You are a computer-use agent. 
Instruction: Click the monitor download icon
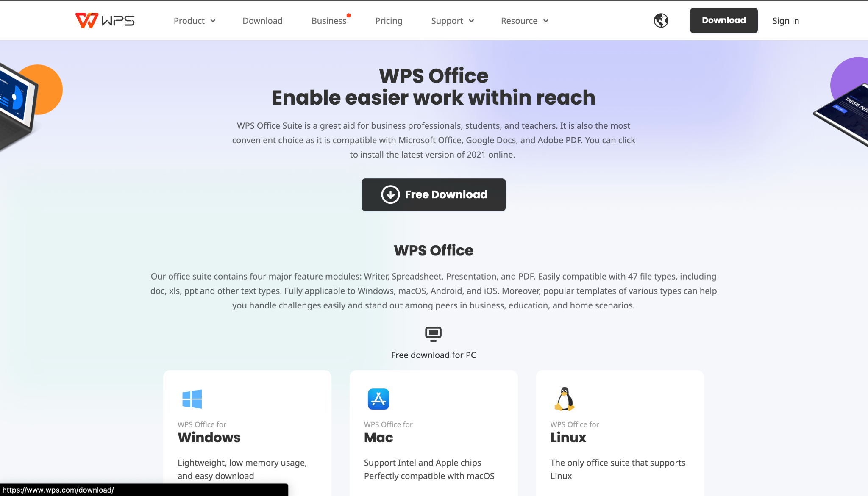click(x=434, y=333)
